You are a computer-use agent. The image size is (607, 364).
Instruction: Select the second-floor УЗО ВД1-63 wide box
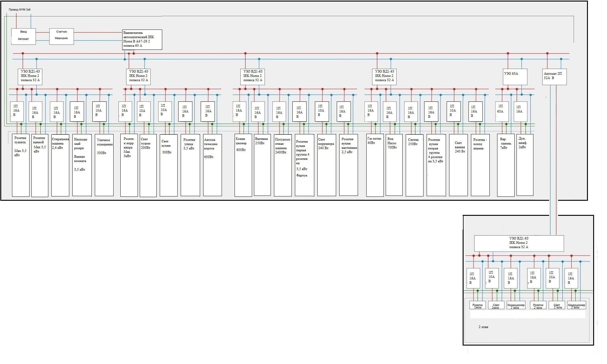pyautogui.click(x=519, y=243)
